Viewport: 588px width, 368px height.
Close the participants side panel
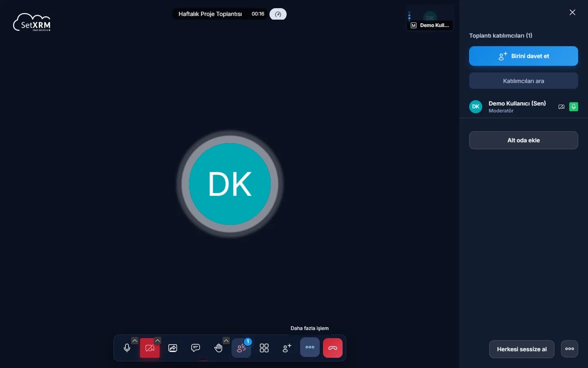572,12
